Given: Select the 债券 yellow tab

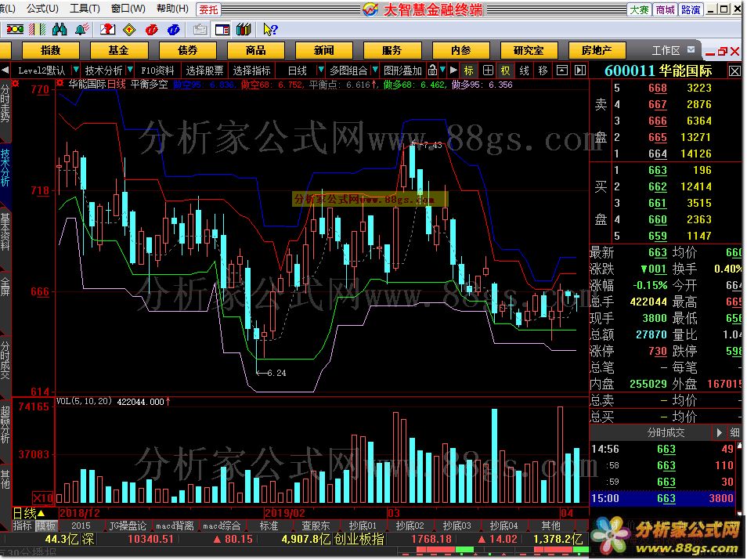Looking at the screenshot, I should pyautogui.click(x=188, y=51).
